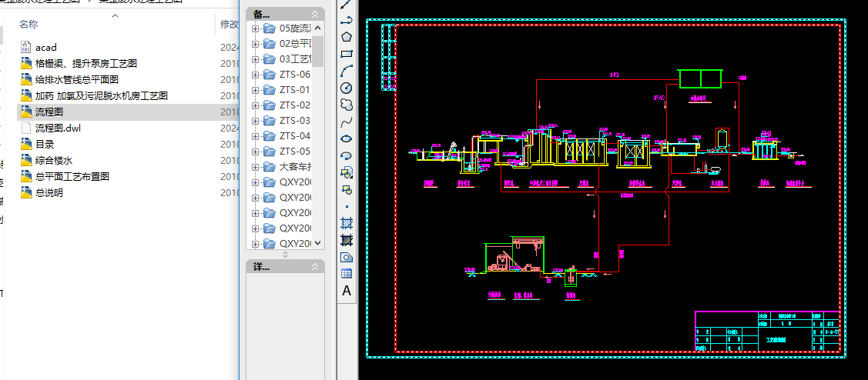Image resolution: width=868 pixels, height=380 pixels.
Task: Select the Polygon draw tool
Action: [347, 37]
